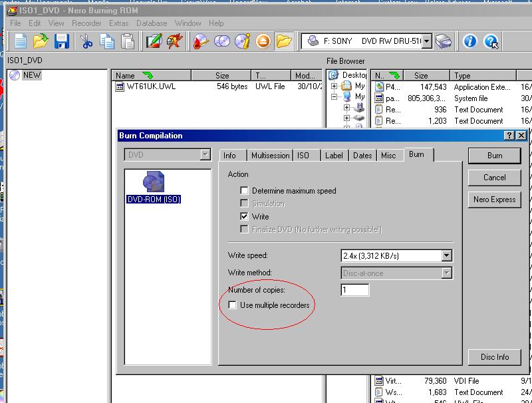Image resolution: width=532 pixels, height=403 pixels.
Task: Toggle the File Browser folder icon
Action: (284, 41)
